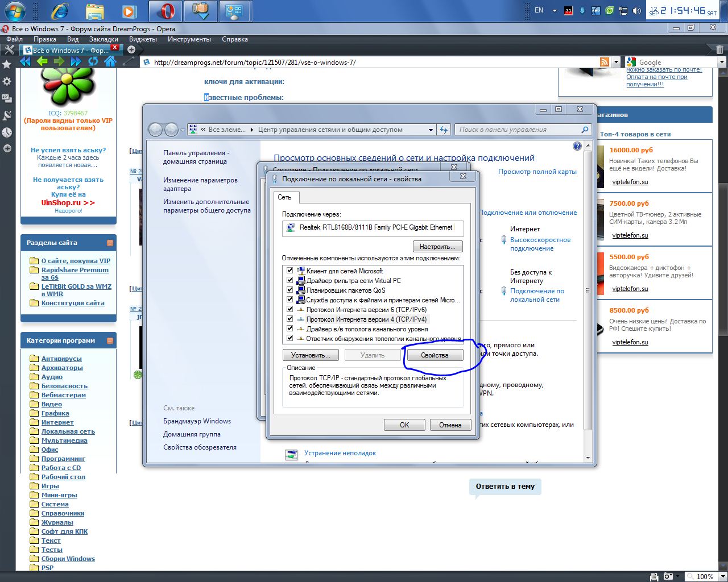Open Брандмауэр Windows link
Image resolution: width=728 pixels, height=582 pixels.
197,421
